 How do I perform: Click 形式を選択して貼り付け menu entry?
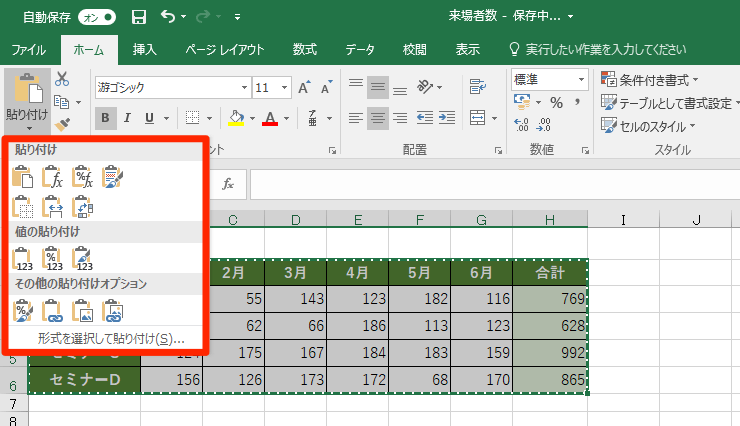[111, 339]
